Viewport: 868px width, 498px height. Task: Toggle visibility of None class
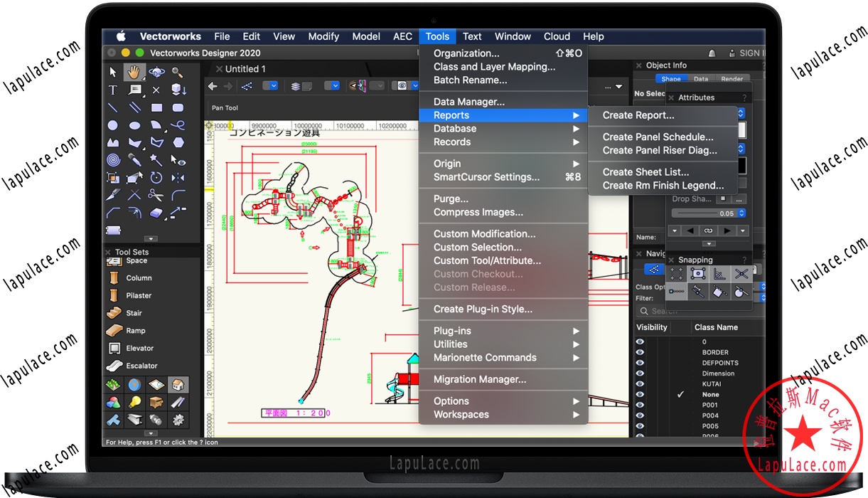click(x=640, y=394)
